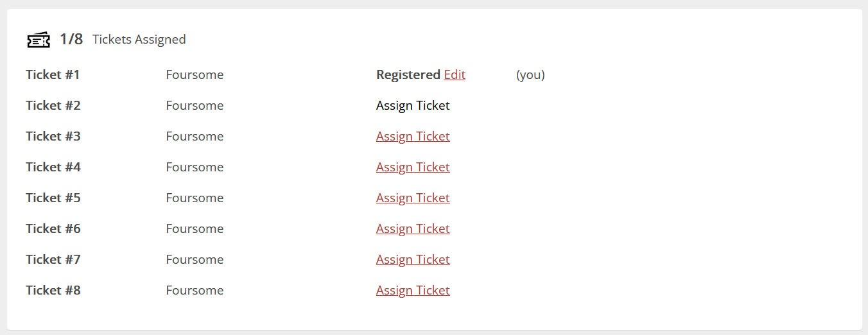Click the Foursome text on Ticket #6
The image size is (868, 335).
point(195,229)
